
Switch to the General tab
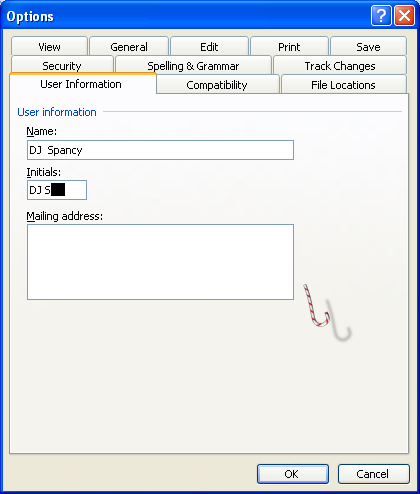click(x=129, y=46)
